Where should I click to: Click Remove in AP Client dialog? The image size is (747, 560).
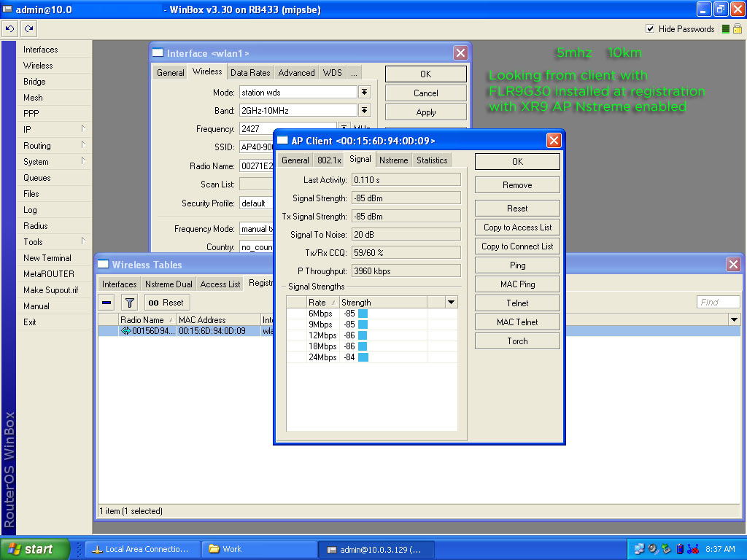point(517,184)
